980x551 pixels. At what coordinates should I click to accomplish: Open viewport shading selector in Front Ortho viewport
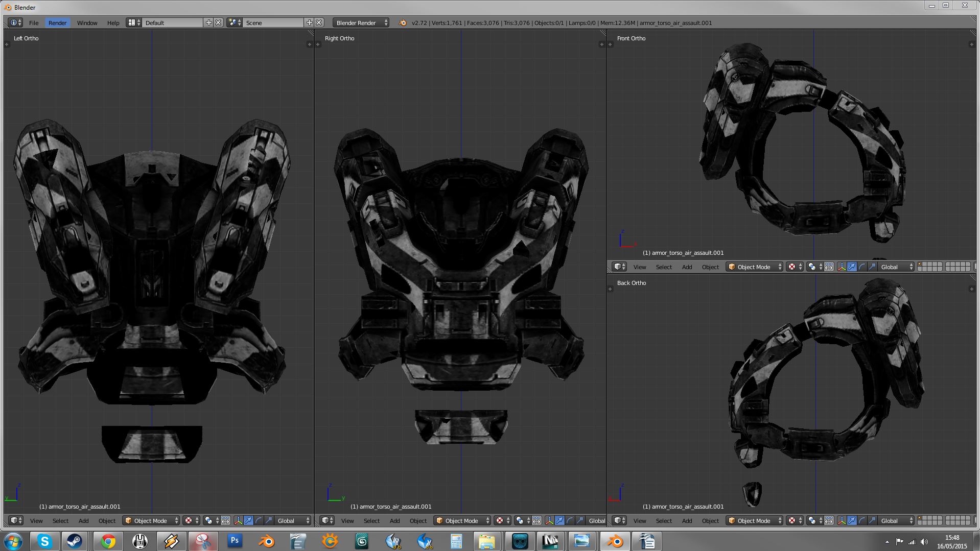click(795, 267)
